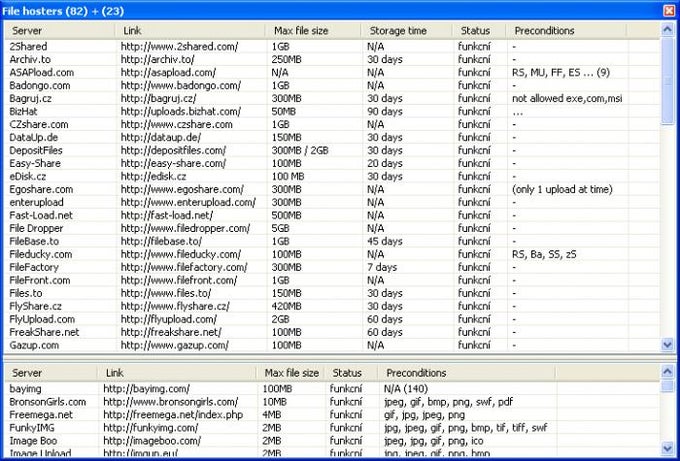Sort upper table by Link column header
Viewport: 680px width, 461px height.
[190, 31]
